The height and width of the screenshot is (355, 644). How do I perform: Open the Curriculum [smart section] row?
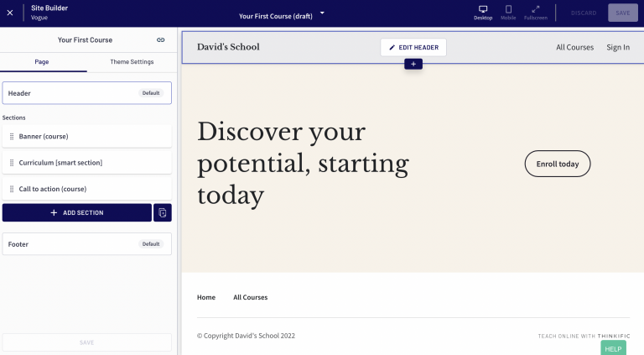tap(86, 163)
